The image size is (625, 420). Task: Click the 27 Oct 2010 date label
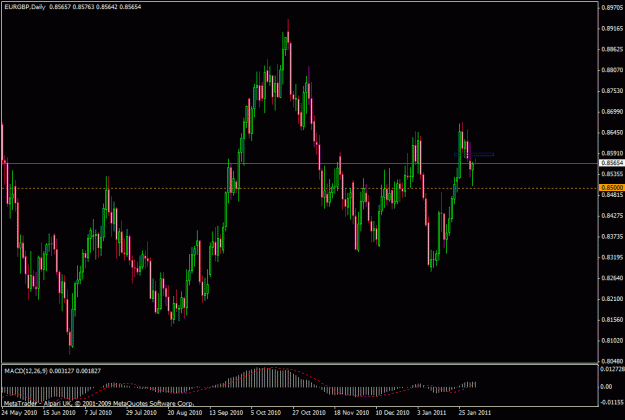click(x=309, y=413)
